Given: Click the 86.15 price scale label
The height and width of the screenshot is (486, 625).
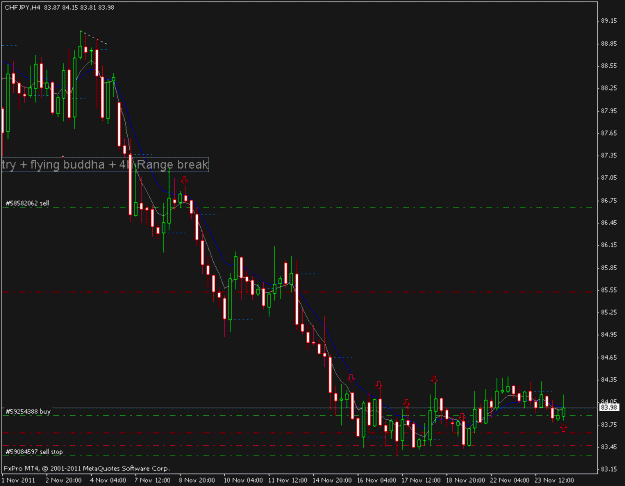Looking at the screenshot, I should [x=608, y=245].
